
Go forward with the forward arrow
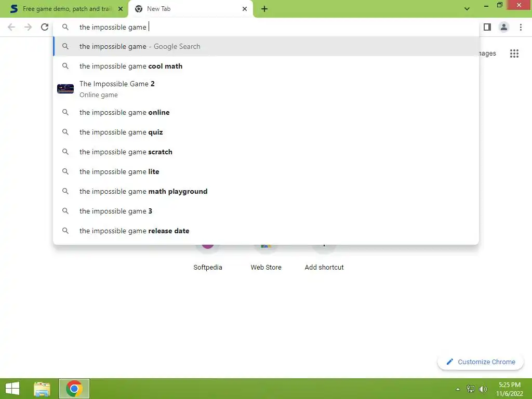[x=28, y=27]
